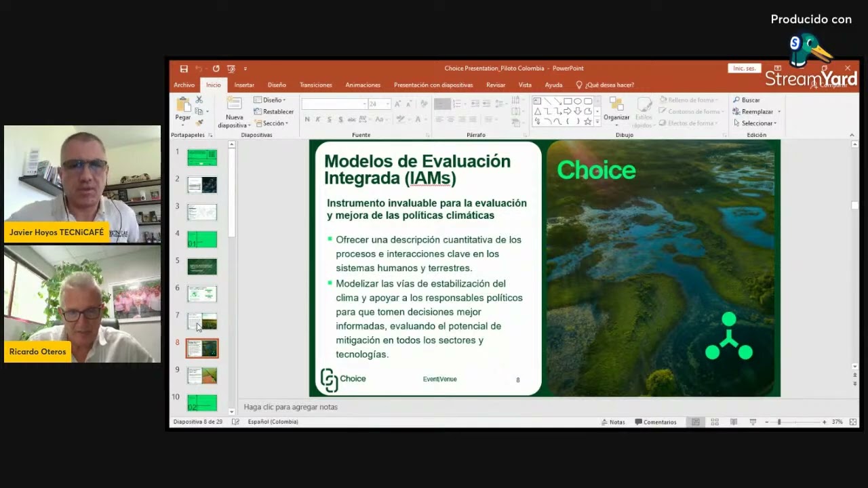
Task: Click Buscar in Edición group
Action: click(x=746, y=100)
